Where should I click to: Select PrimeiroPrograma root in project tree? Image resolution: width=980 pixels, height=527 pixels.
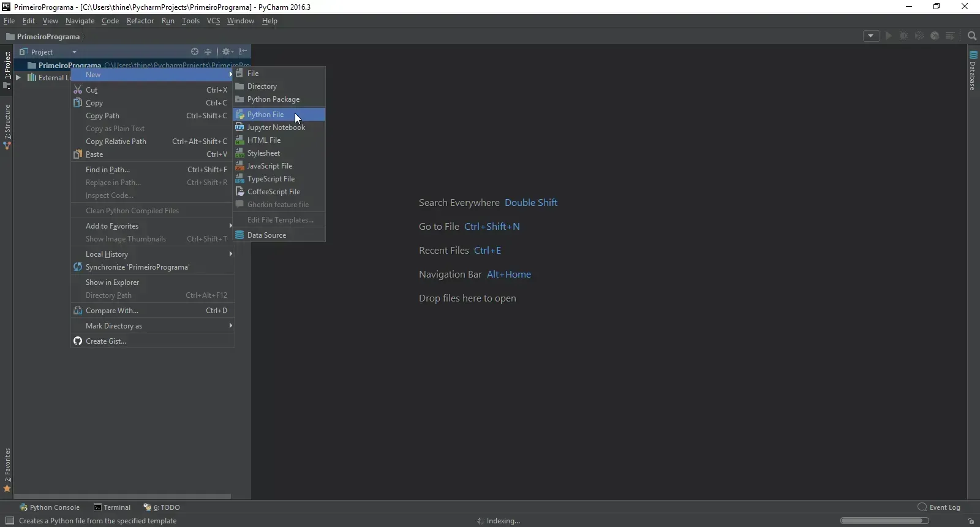click(x=132, y=65)
